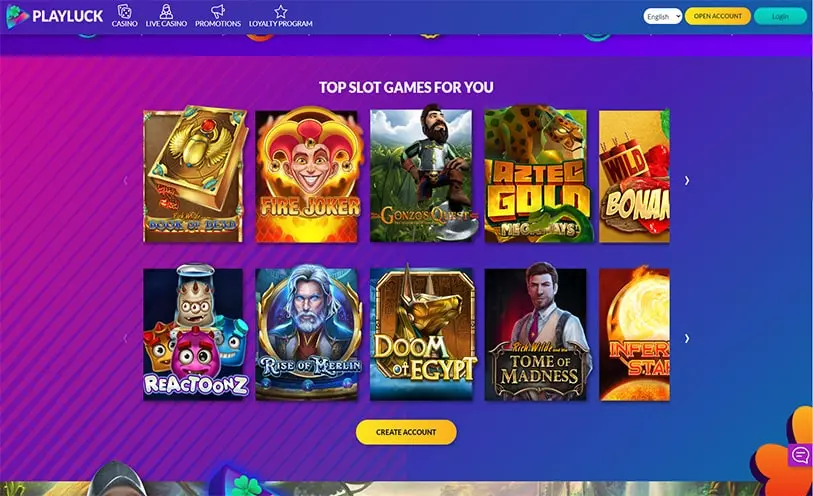Click the Open Account button

point(718,16)
